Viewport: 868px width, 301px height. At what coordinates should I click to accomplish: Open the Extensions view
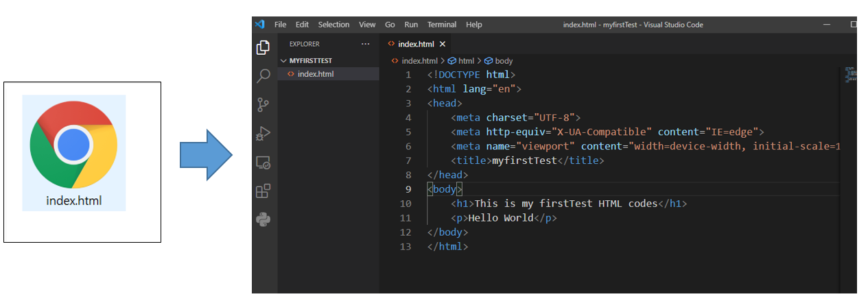[263, 191]
